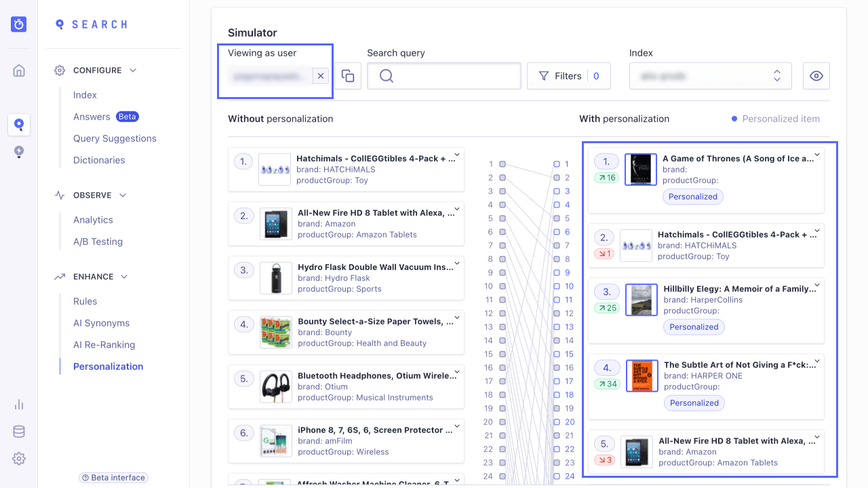This screenshot has height=488, width=868.
Task: Click the Algolia logo at top left
Action: click(x=19, y=24)
